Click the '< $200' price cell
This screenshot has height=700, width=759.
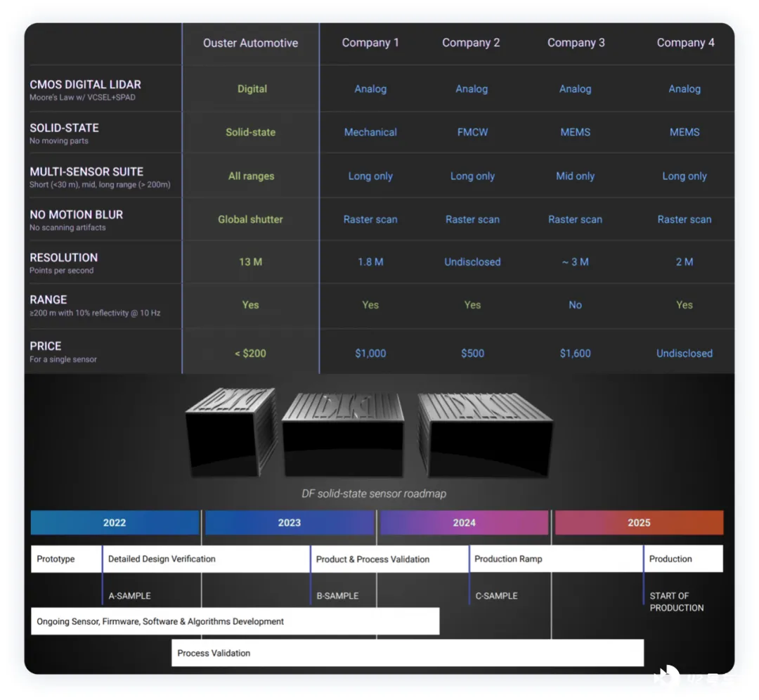[x=250, y=354]
